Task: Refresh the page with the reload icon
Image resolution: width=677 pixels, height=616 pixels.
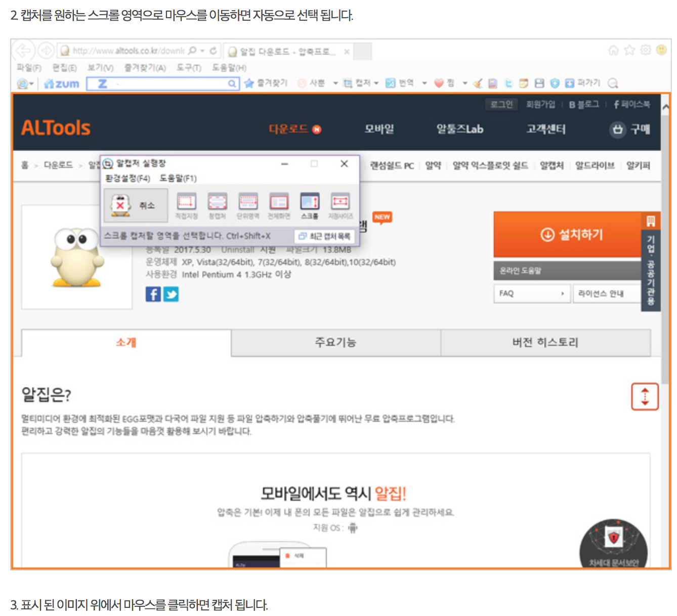Action: pos(214,51)
